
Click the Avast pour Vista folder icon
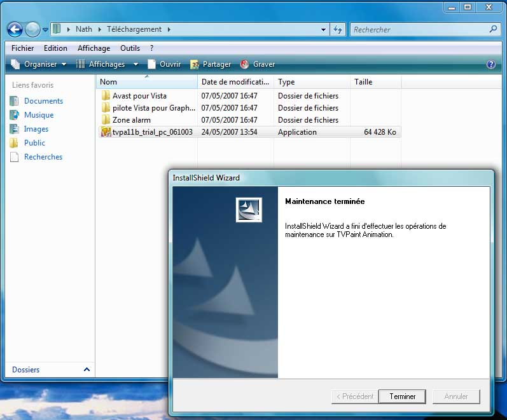[106, 96]
